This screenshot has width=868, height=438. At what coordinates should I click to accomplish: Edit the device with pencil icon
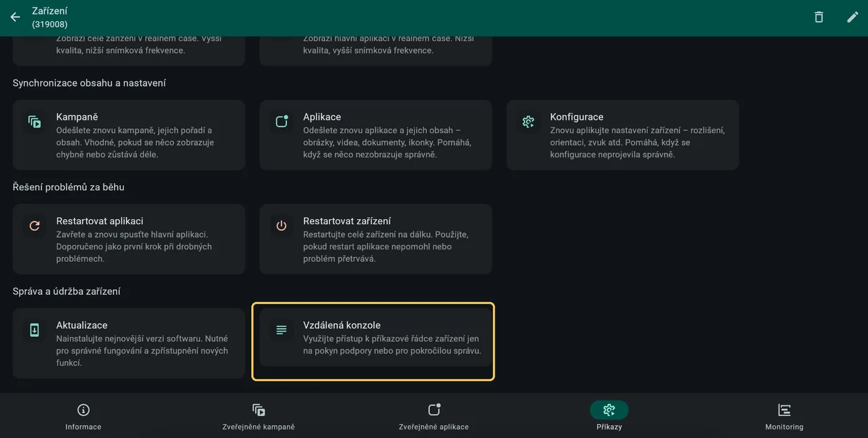(853, 17)
